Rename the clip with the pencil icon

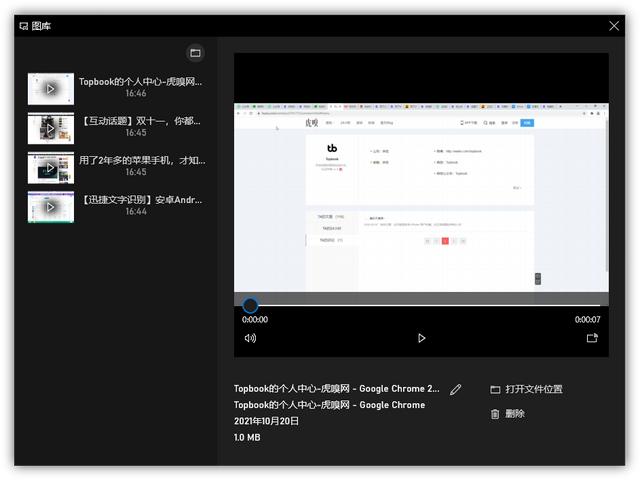pos(456,389)
